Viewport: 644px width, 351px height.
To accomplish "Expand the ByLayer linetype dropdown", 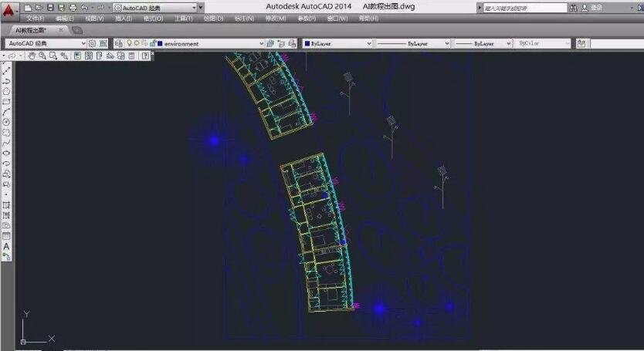I will (446, 44).
